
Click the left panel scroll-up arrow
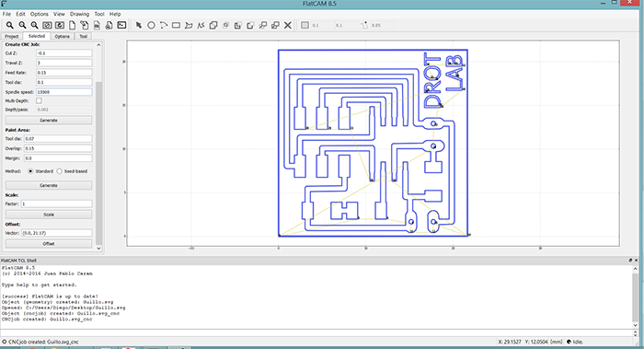tap(98, 44)
